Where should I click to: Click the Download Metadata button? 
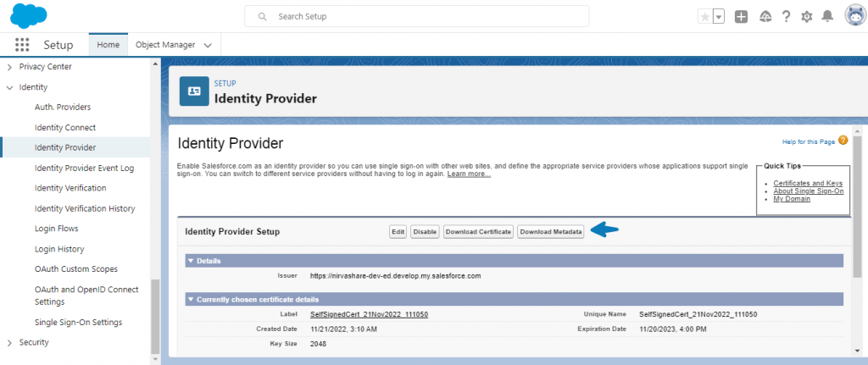click(x=550, y=231)
